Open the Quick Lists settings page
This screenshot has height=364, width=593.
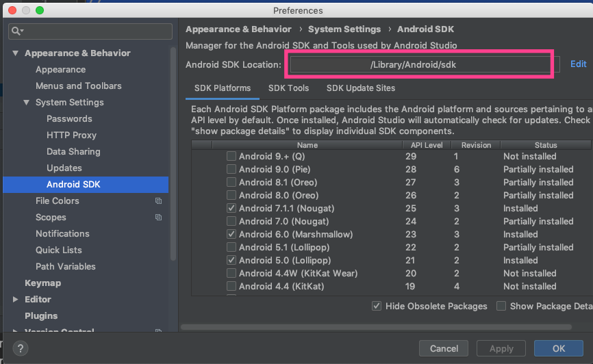pos(59,250)
